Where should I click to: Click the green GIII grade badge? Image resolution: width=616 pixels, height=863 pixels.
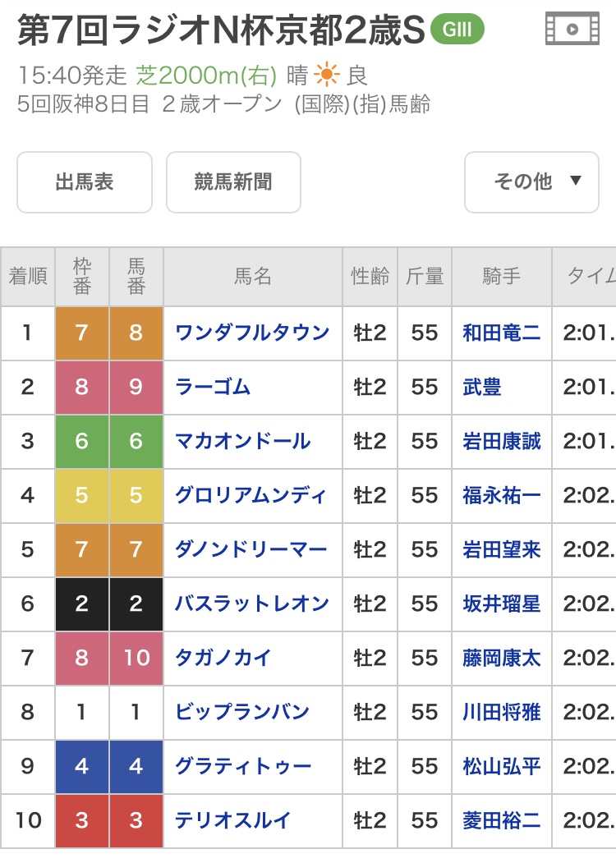click(x=457, y=30)
